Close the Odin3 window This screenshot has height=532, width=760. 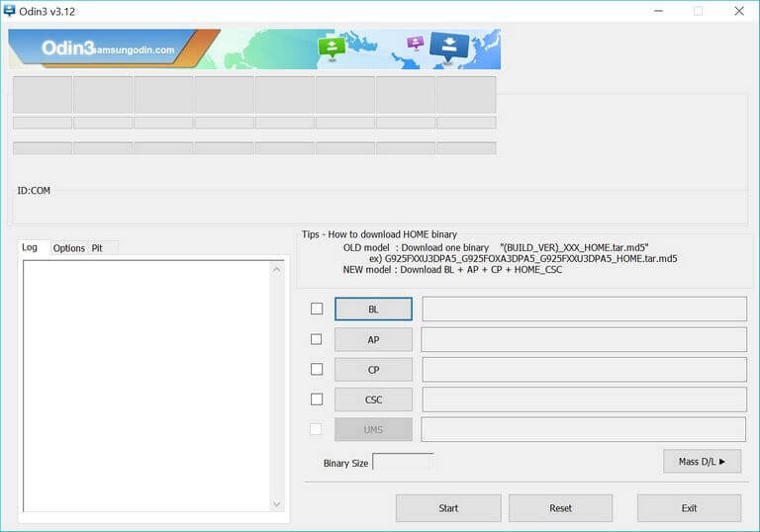pyautogui.click(x=739, y=11)
